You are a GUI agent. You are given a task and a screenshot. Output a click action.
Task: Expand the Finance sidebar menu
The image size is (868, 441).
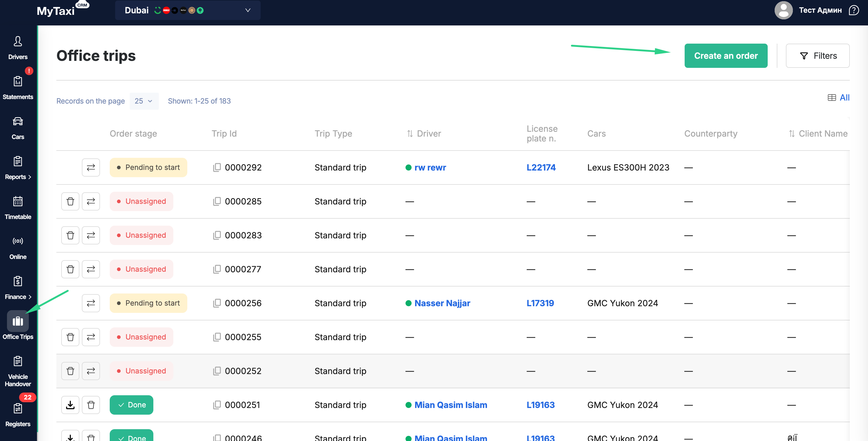pos(18,288)
